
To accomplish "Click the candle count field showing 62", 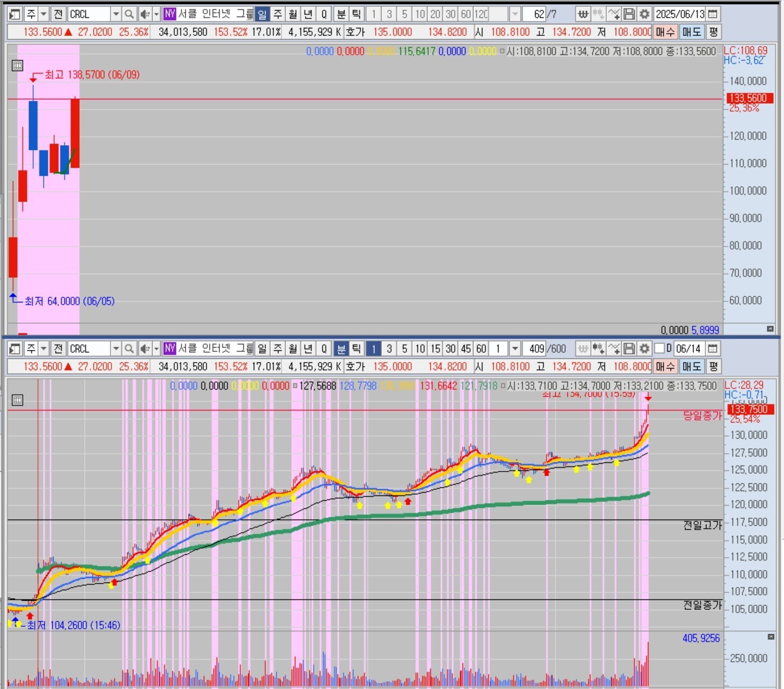I will tap(534, 14).
